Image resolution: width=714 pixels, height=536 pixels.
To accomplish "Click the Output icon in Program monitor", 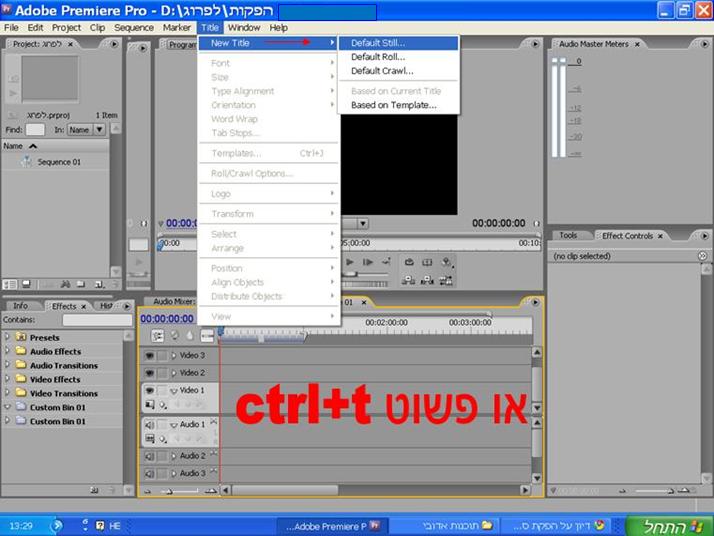I will (446, 262).
